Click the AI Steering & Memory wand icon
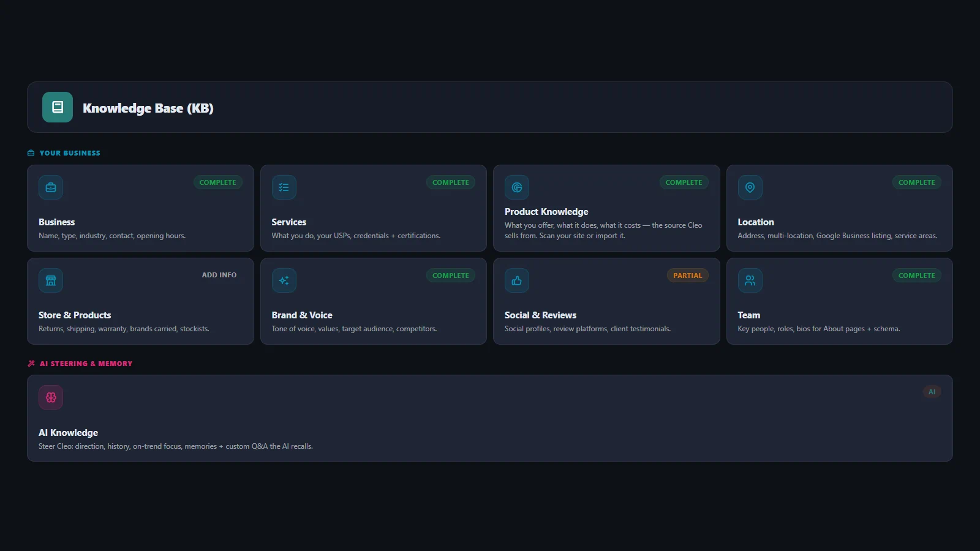Screen dimensions: 980x551 [x=31, y=364]
